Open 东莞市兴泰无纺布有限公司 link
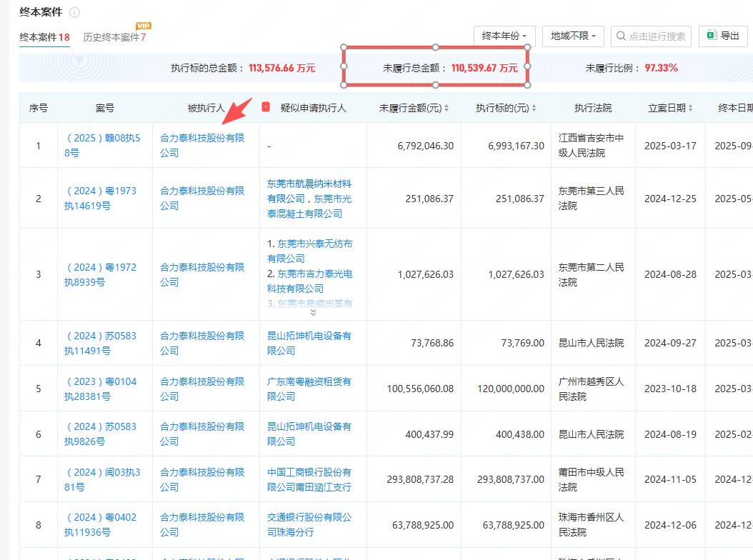 point(311,251)
